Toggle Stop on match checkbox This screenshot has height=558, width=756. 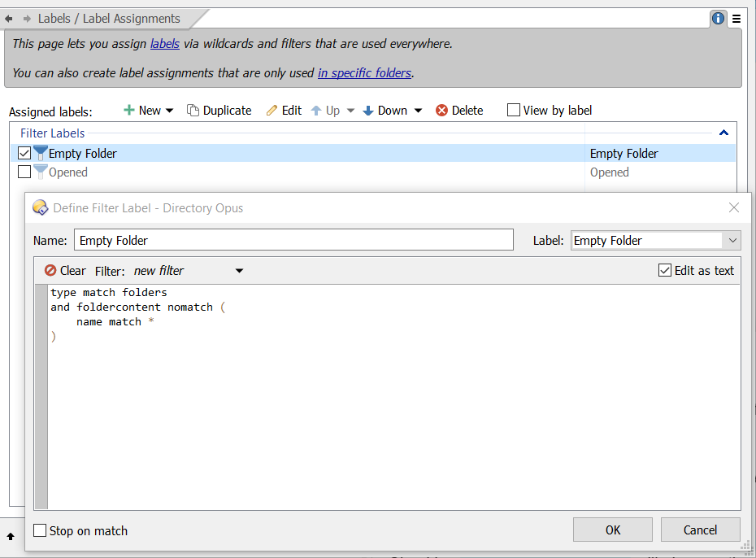tap(40, 530)
